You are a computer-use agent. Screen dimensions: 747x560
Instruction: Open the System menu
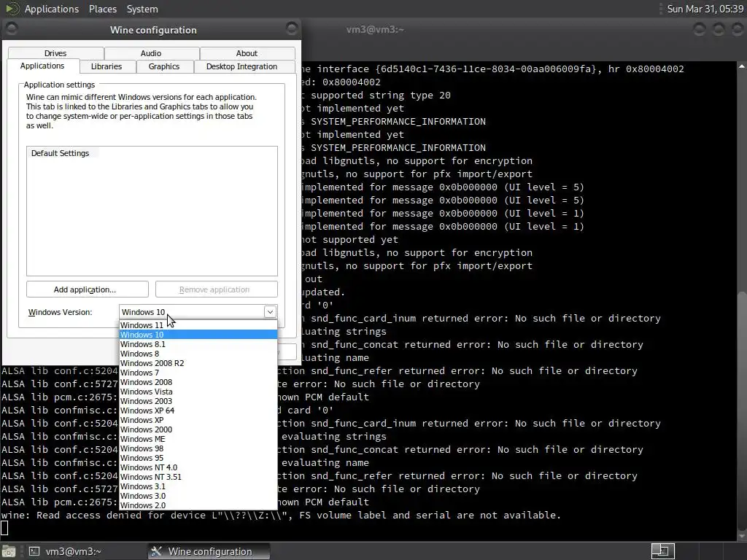[x=142, y=9]
